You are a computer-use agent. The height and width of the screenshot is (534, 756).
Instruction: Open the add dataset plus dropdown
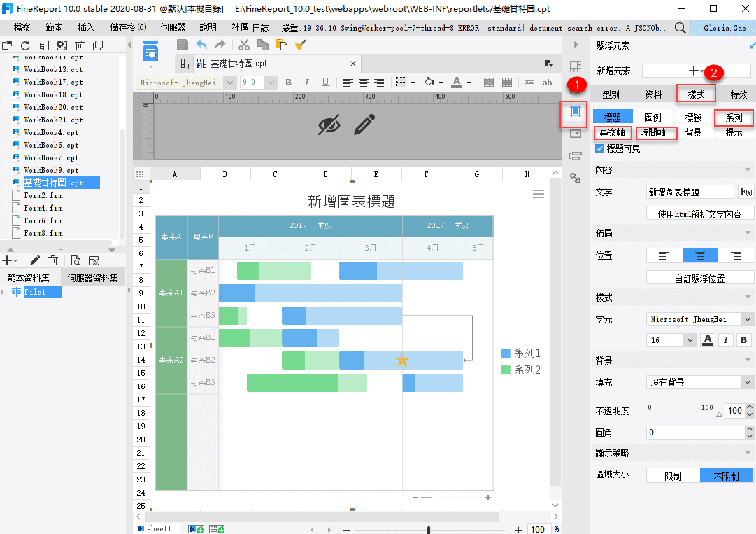point(10,261)
